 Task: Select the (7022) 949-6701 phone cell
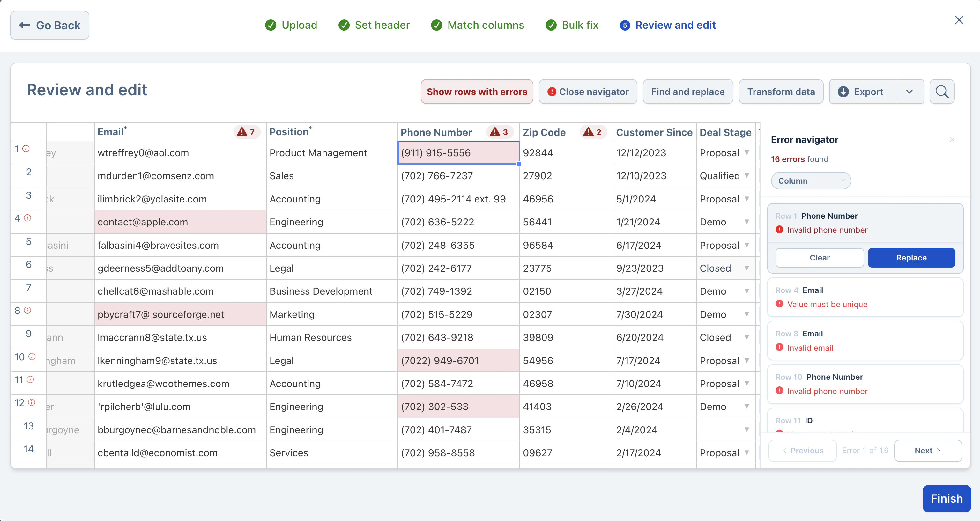pyautogui.click(x=458, y=361)
